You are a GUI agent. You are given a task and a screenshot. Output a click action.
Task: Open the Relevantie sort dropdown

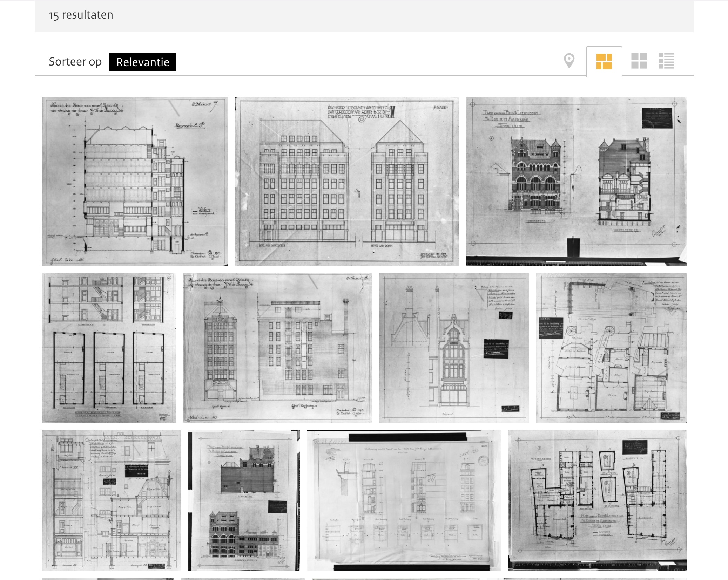[143, 62]
